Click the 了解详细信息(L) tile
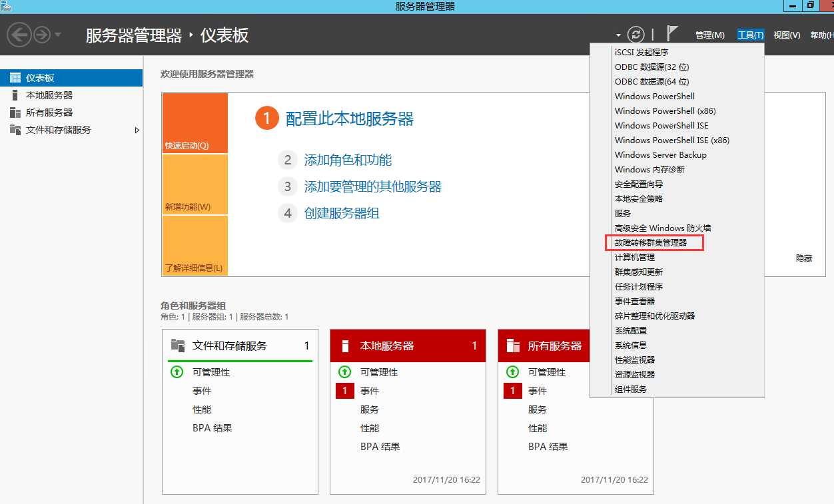The height and width of the screenshot is (504, 834). [x=195, y=246]
